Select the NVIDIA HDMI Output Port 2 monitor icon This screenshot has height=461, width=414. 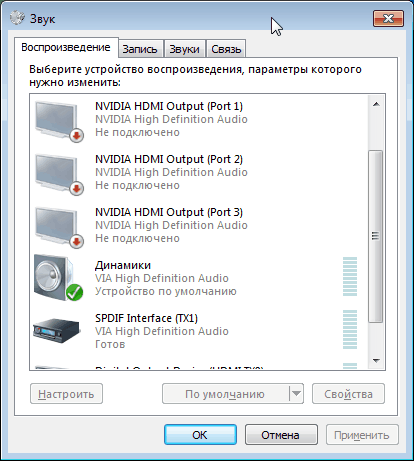coord(59,175)
